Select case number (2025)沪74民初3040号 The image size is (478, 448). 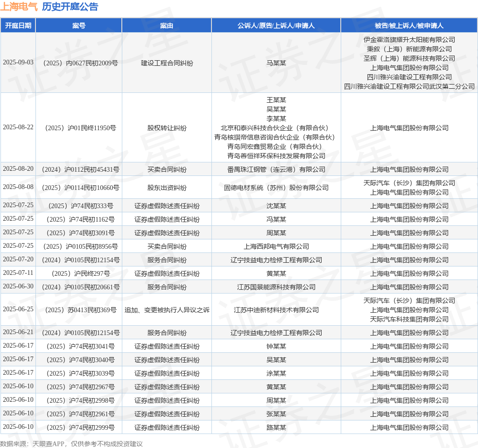pos(79,360)
